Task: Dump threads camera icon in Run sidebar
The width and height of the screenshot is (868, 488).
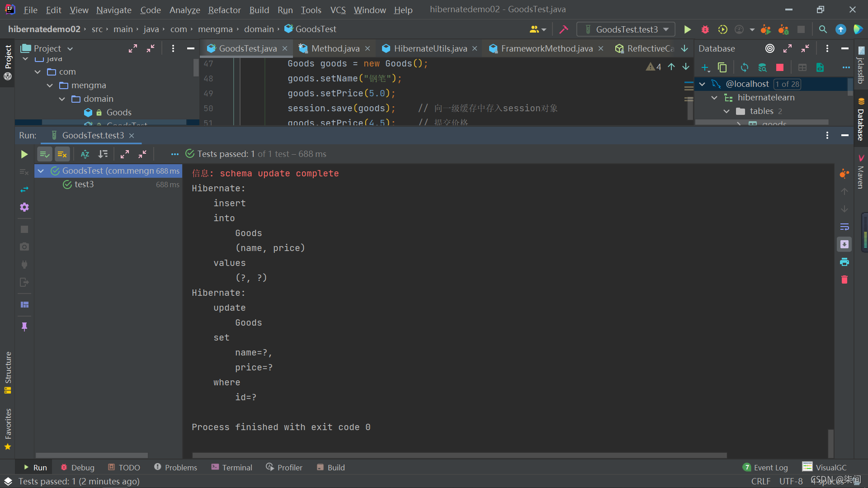Action: click(x=24, y=246)
